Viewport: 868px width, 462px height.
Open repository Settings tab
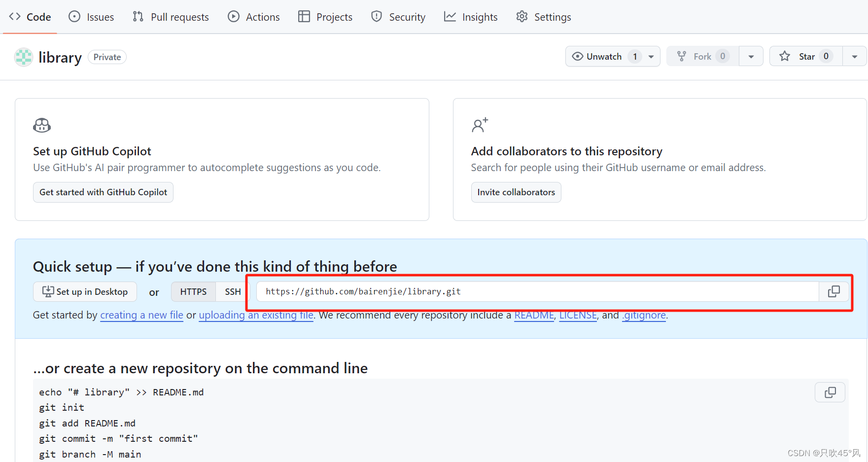(x=544, y=17)
